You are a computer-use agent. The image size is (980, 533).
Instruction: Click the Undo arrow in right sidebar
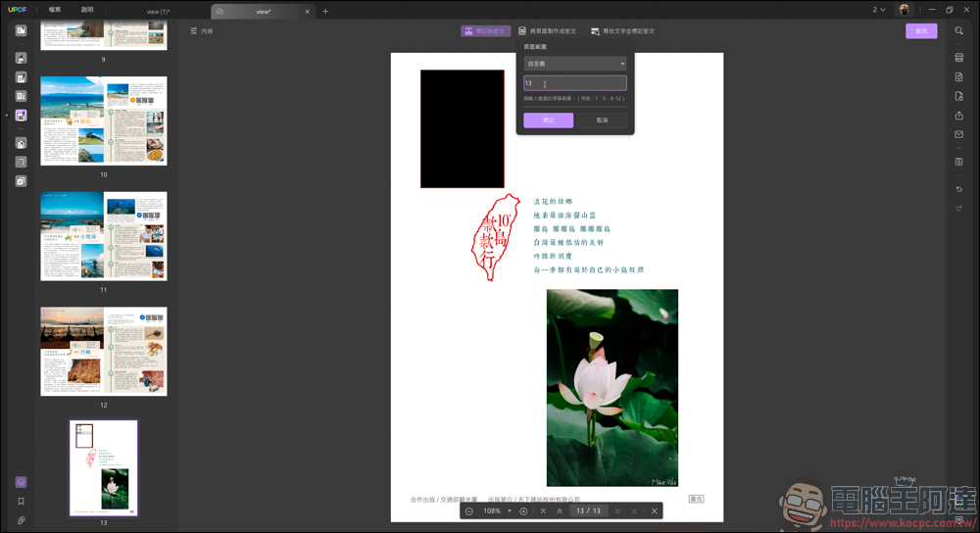click(958, 189)
